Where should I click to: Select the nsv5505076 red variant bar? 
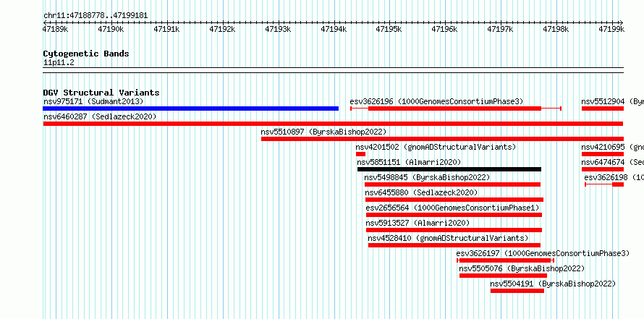503,276
